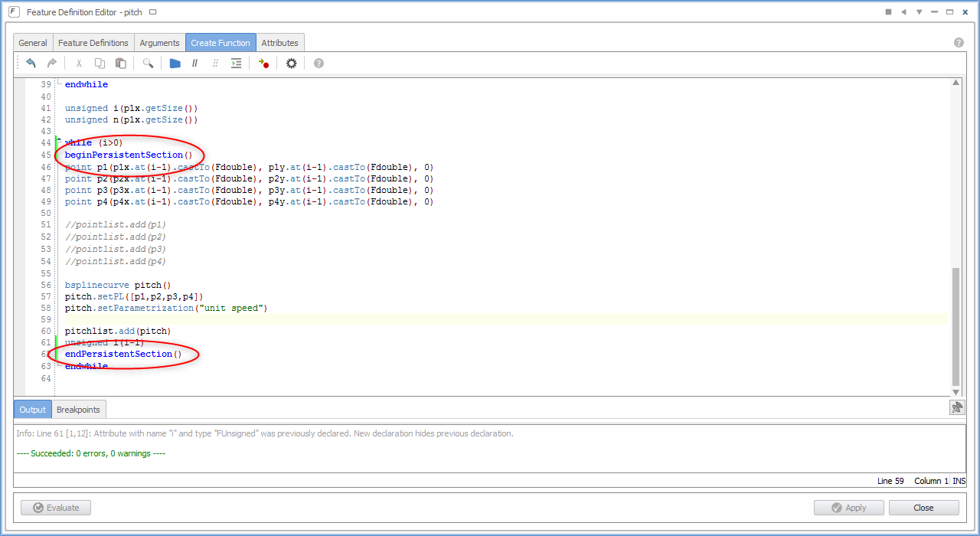Click the breakpoint icon with the red dot

click(263, 63)
